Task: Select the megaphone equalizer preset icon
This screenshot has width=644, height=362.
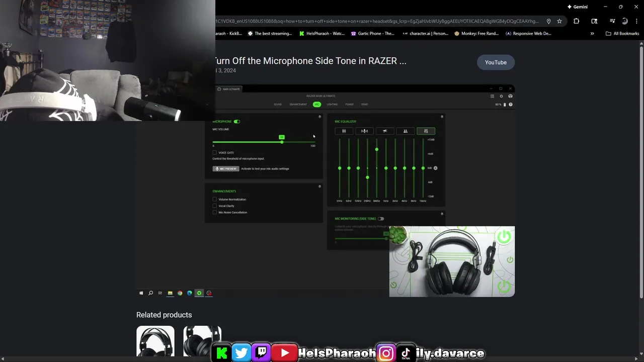Action: 385,131
